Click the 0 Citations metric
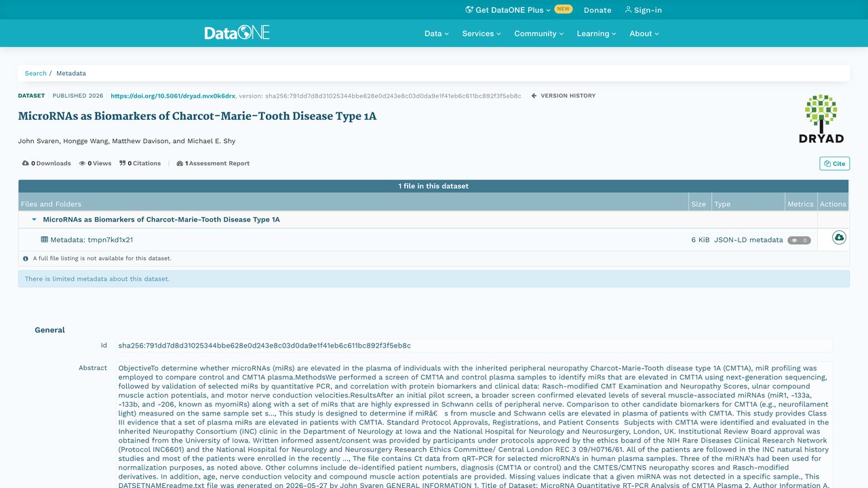The height and width of the screenshot is (488, 868). pos(140,163)
